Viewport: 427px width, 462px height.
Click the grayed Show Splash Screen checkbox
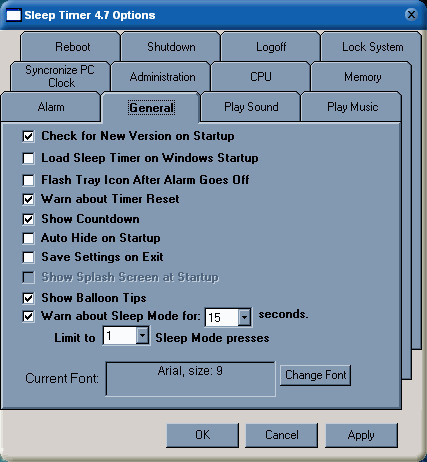click(28, 277)
